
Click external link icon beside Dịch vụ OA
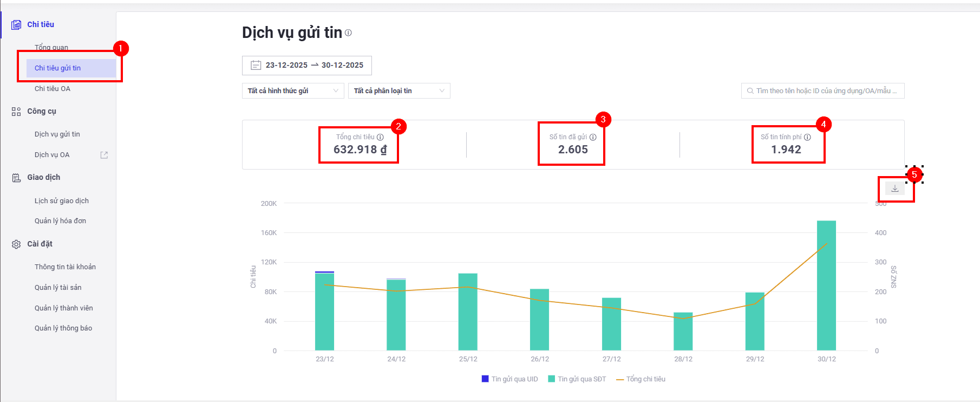point(104,155)
